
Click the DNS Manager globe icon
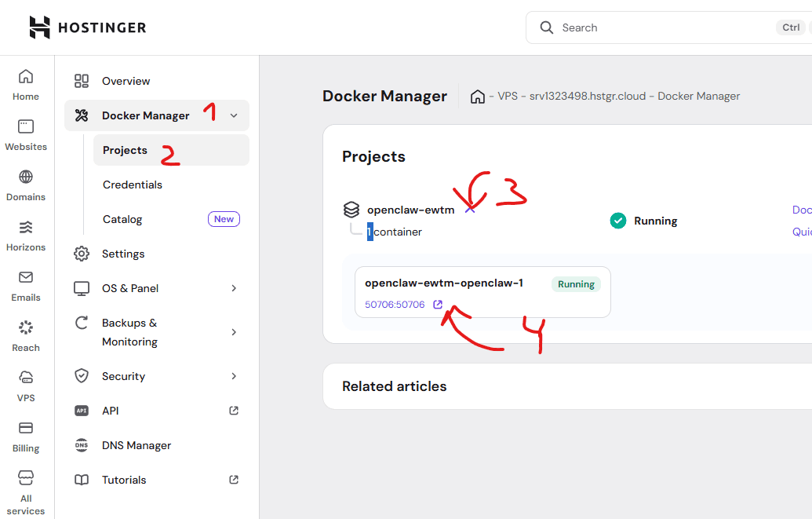tap(82, 445)
